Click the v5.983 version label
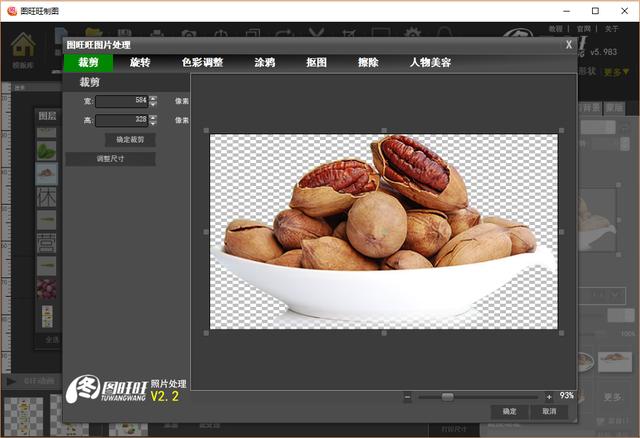Viewport: 640px width, 438px height. (x=604, y=52)
